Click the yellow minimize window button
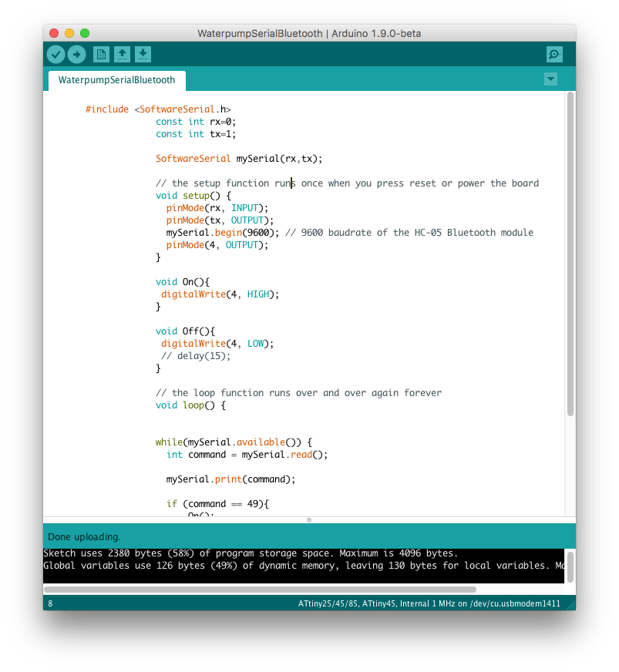The width and height of the screenshot is (619, 672). click(x=69, y=33)
